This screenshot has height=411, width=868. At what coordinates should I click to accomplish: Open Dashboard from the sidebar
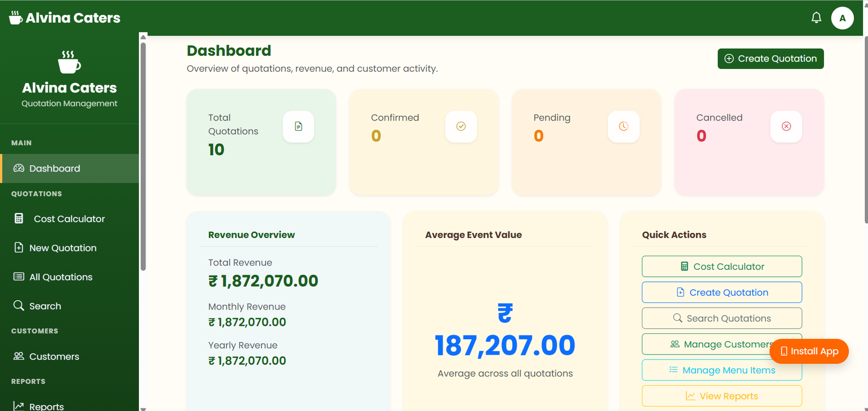click(x=69, y=168)
